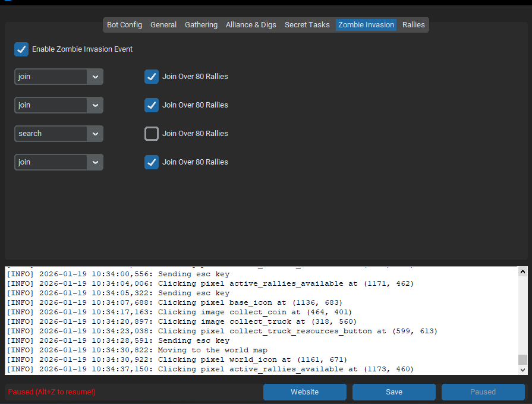Enable the unchecked Join Over 80 Rallies checkbox
532x404 pixels.
pos(152,134)
